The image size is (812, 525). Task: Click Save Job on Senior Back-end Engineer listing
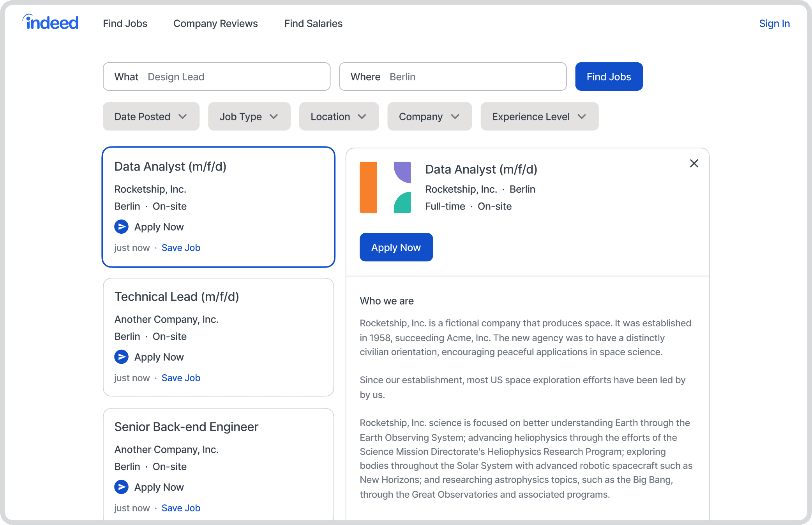click(x=180, y=507)
